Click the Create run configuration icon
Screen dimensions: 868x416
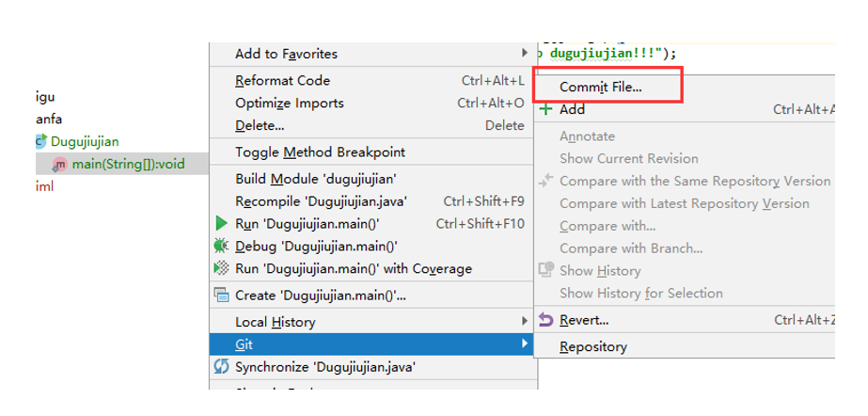click(x=221, y=296)
